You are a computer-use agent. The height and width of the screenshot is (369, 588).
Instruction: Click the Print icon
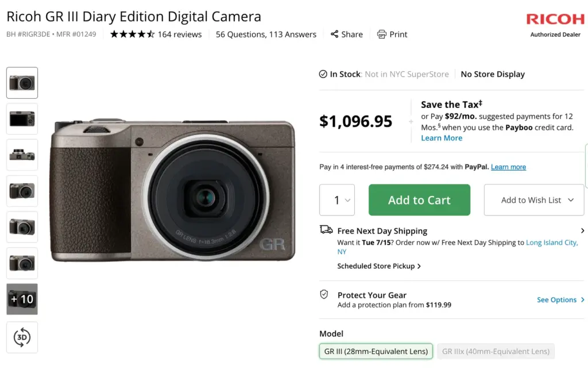(382, 34)
